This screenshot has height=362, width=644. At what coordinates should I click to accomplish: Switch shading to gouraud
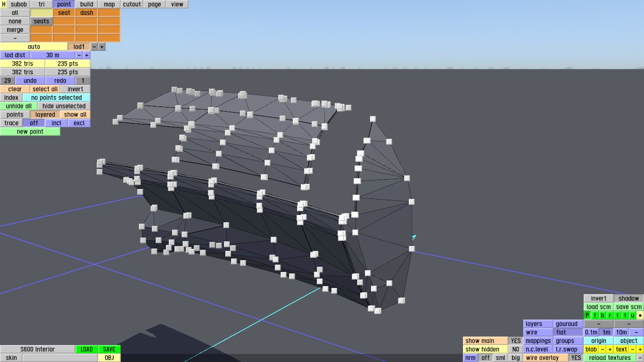[569, 324]
